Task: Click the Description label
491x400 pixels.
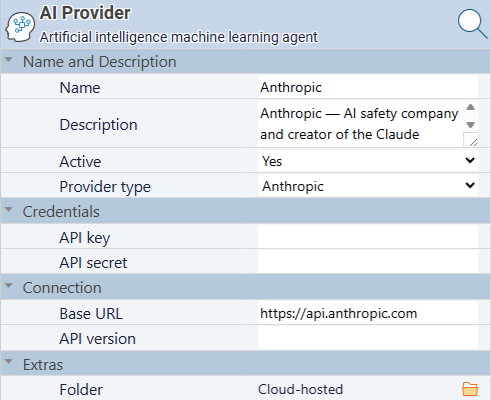Action: (98, 125)
